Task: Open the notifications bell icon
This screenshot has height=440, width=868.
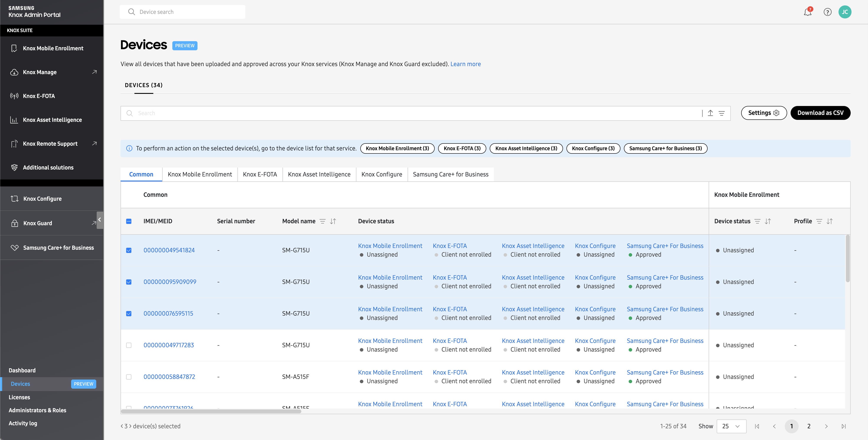Action: click(807, 12)
